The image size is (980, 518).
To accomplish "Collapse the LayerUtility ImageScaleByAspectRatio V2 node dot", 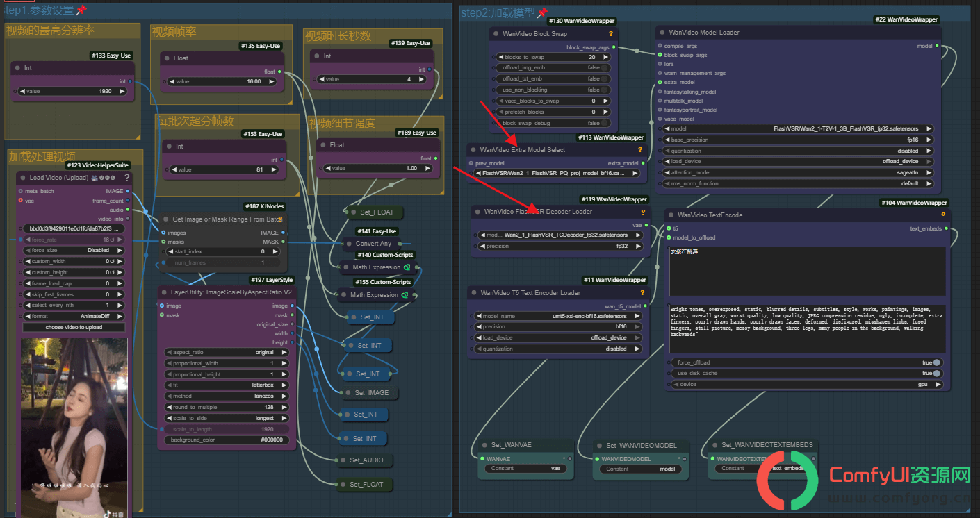I will point(165,292).
